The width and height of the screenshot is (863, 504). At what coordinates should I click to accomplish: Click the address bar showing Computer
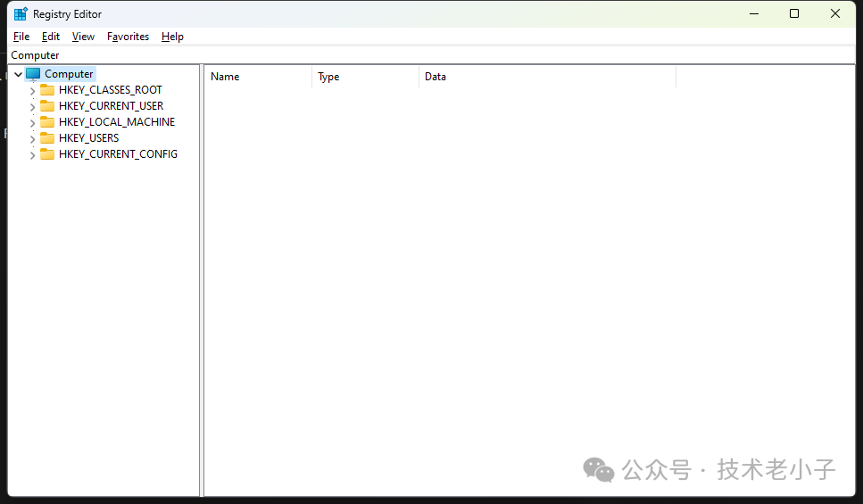click(x=432, y=55)
